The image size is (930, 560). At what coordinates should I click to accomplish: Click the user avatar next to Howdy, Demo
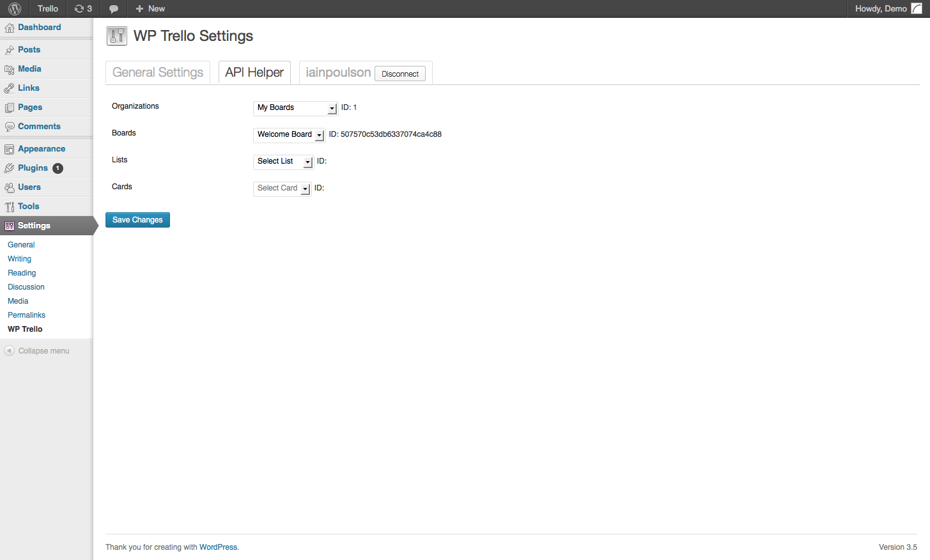pos(917,8)
